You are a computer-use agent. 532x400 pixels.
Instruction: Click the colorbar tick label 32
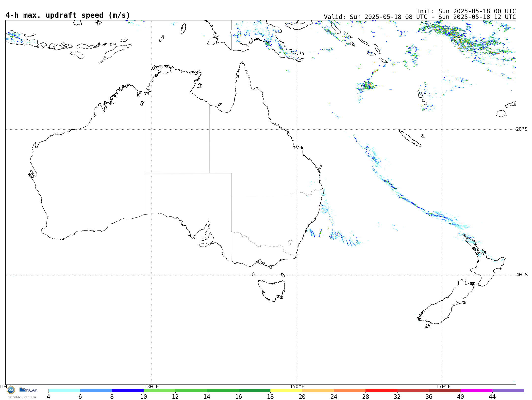397,397
